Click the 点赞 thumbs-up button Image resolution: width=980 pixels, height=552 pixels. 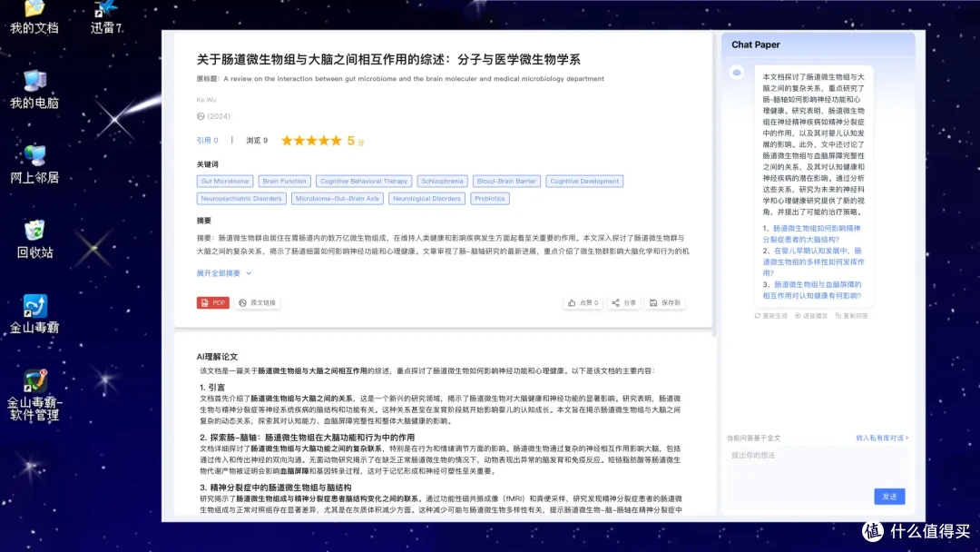point(583,302)
